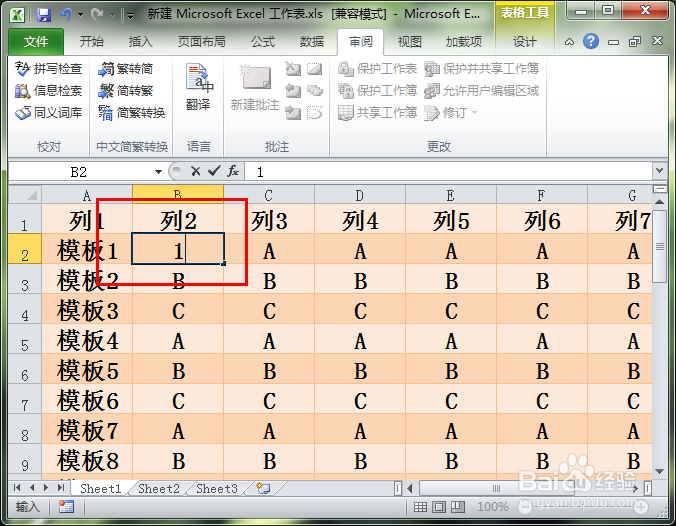Image resolution: width=676 pixels, height=526 pixels.
Task: Cancel the cell entry with X icon
Action: pyautogui.click(x=195, y=172)
